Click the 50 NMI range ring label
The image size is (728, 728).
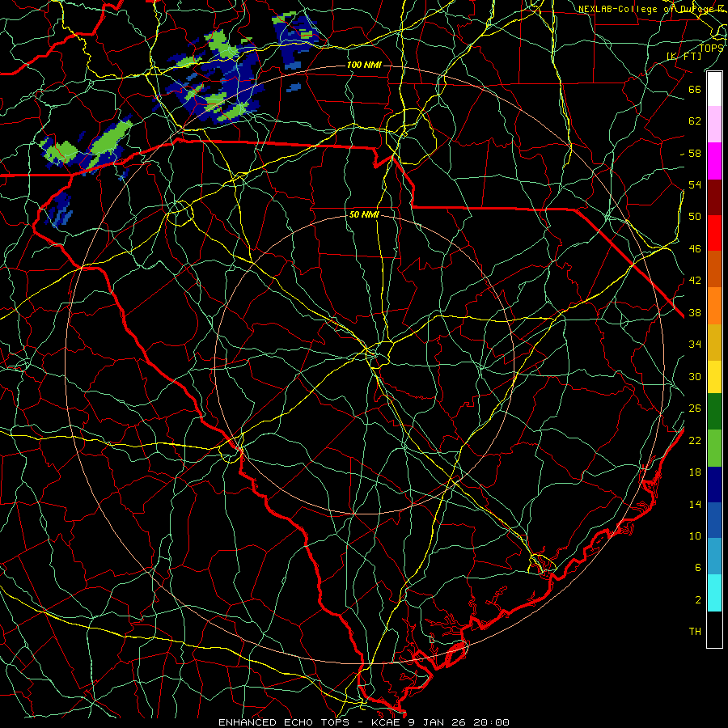point(364,214)
